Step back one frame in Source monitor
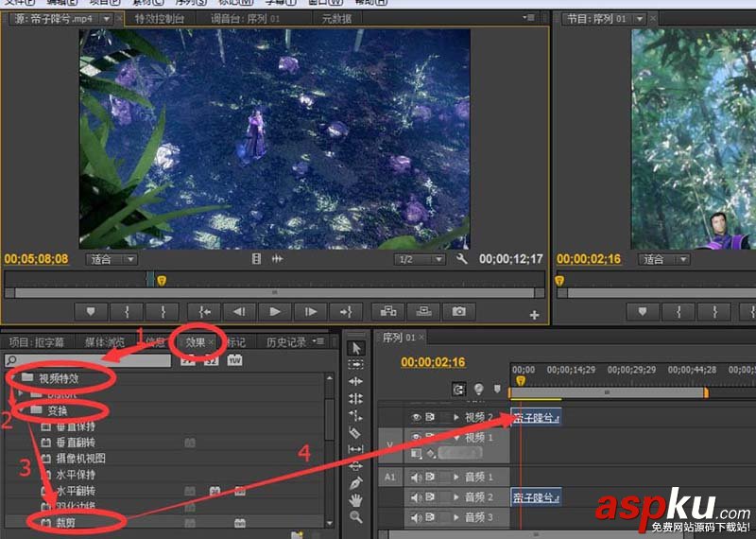This screenshot has width=756, height=539. (x=240, y=312)
